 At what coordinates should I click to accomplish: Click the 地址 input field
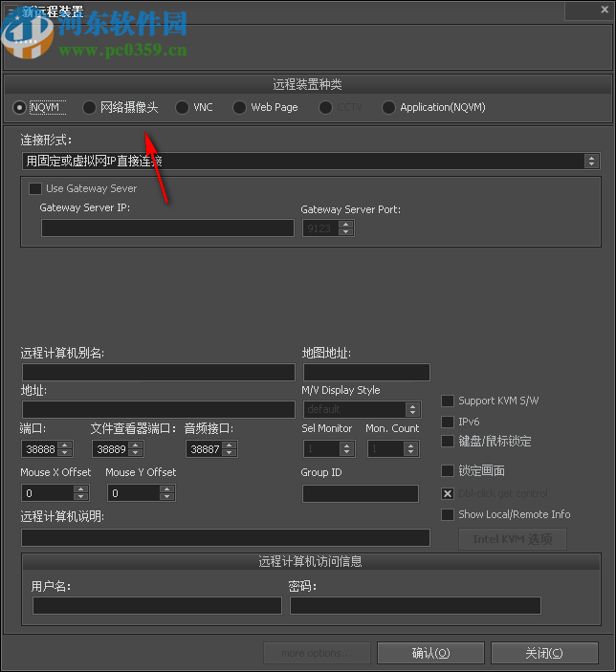coord(159,410)
